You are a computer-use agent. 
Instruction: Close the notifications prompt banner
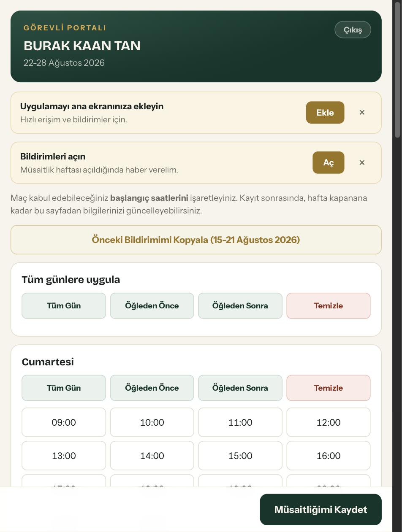(x=362, y=163)
